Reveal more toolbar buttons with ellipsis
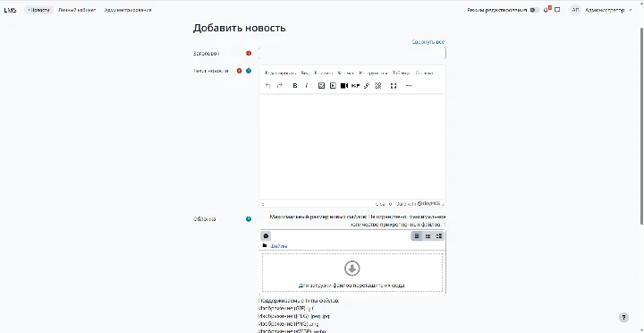 [x=409, y=86]
